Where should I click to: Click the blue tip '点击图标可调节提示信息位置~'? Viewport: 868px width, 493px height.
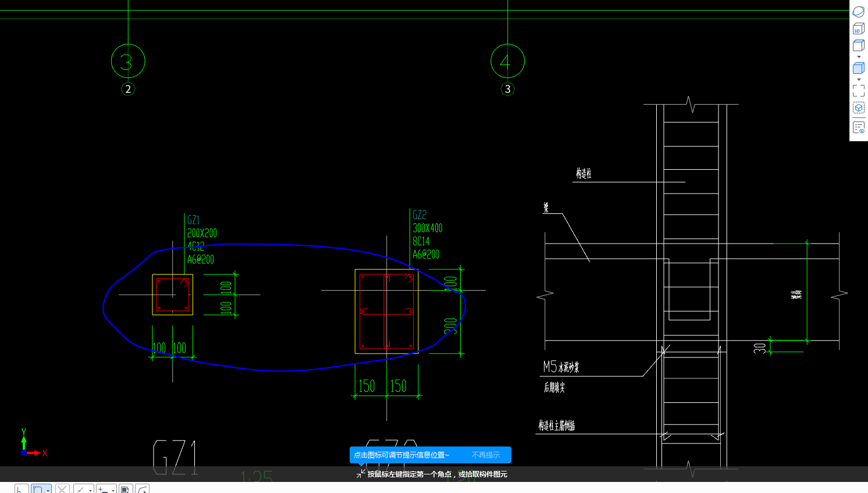point(401,455)
